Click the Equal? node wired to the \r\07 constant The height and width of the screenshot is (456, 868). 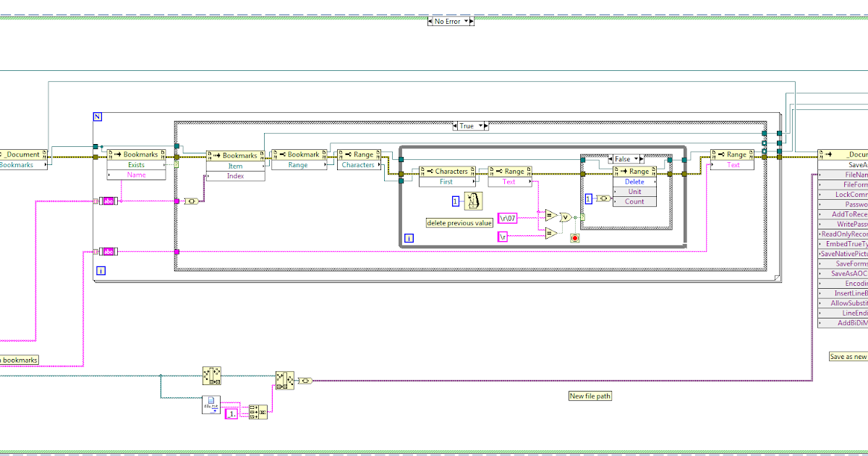point(550,215)
